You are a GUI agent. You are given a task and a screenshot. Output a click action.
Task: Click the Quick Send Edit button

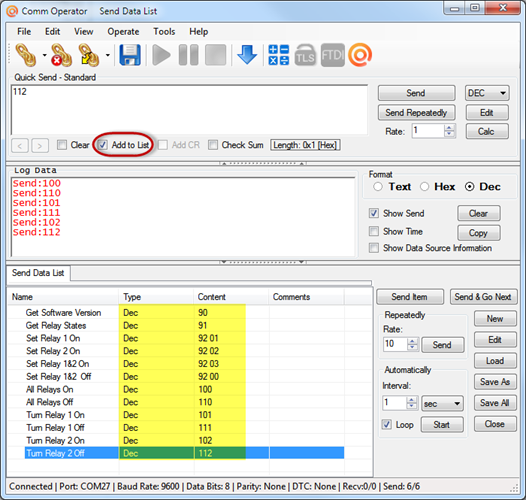click(487, 112)
